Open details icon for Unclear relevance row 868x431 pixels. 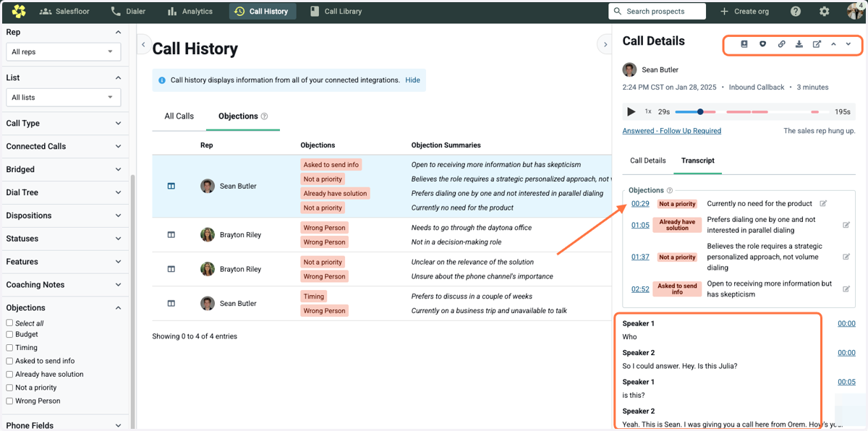point(171,269)
